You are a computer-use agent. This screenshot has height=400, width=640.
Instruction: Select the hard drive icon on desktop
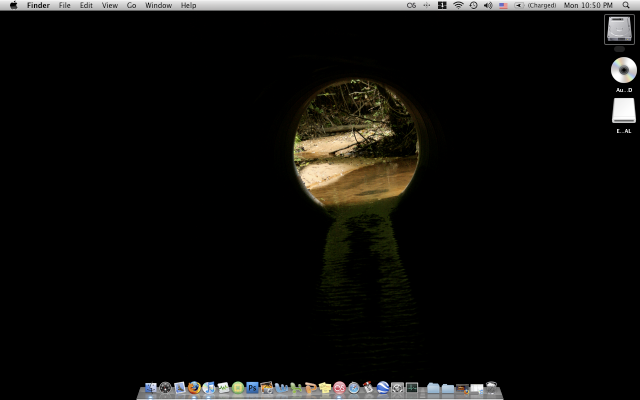tap(619, 30)
